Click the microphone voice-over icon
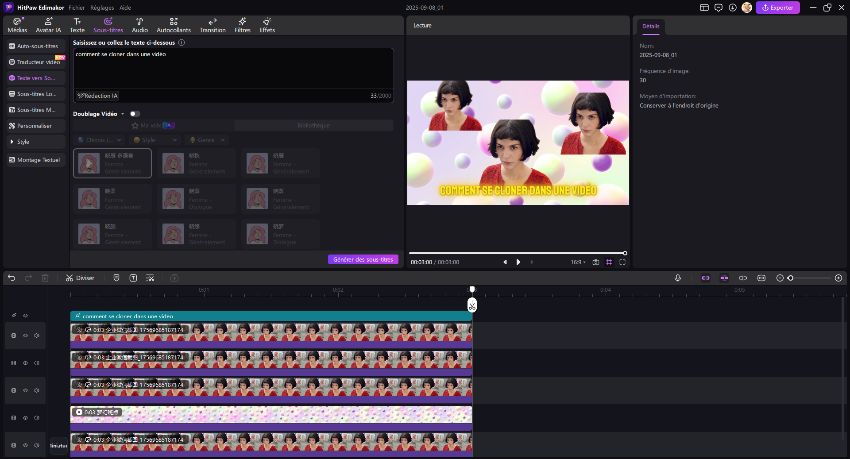Screen dimensions: 850x459 (678, 277)
